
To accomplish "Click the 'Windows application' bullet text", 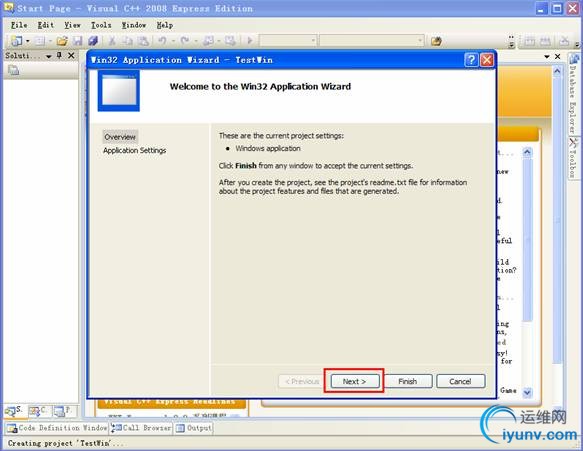I will [268, 148].
